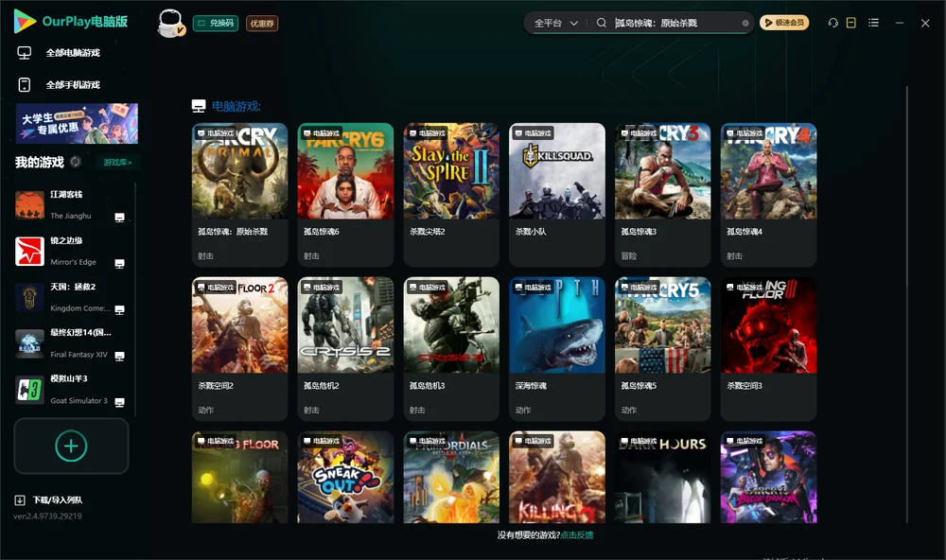This screenshot has height=560, width=946.
Task: Click the plus button to add a game
Action: point(71,446)
